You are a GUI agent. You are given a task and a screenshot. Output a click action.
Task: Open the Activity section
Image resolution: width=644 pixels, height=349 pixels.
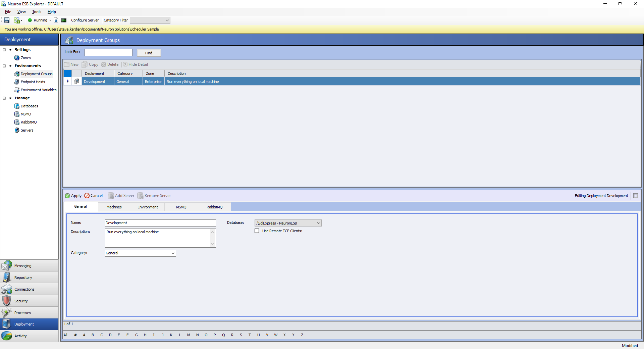click(30, 336)
